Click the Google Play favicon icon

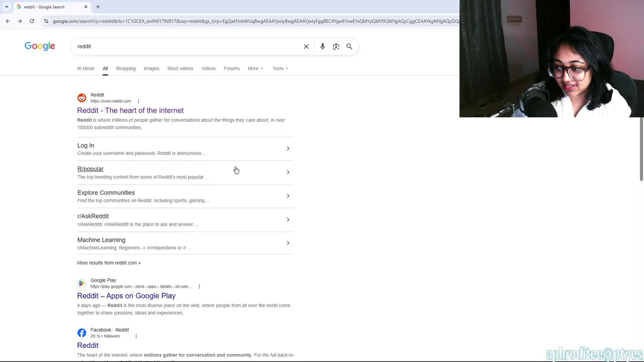click(82, 284)
